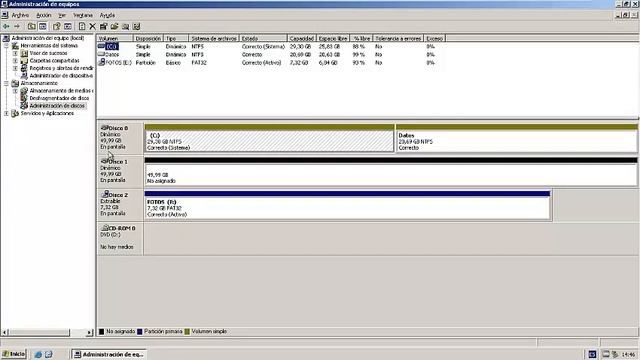This screenshot has height=360, width=640.
Task: Click the delete X toolbar icon
Action: (93, 27)
